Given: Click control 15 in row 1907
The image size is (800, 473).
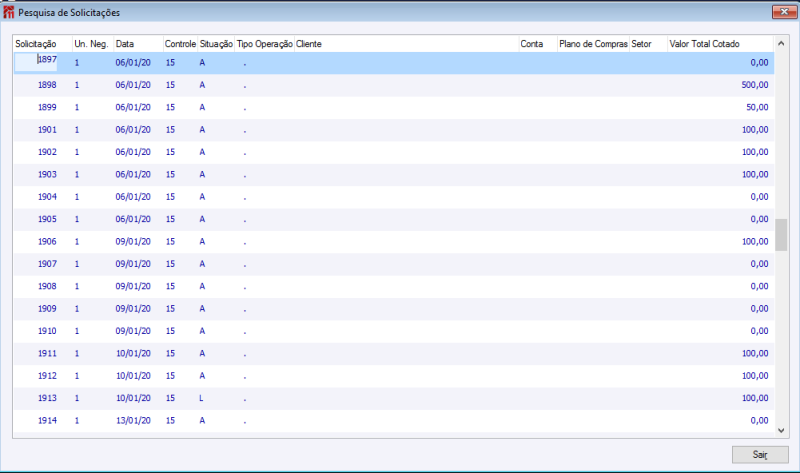Looking at the screenshot, I should click(170, 264).
